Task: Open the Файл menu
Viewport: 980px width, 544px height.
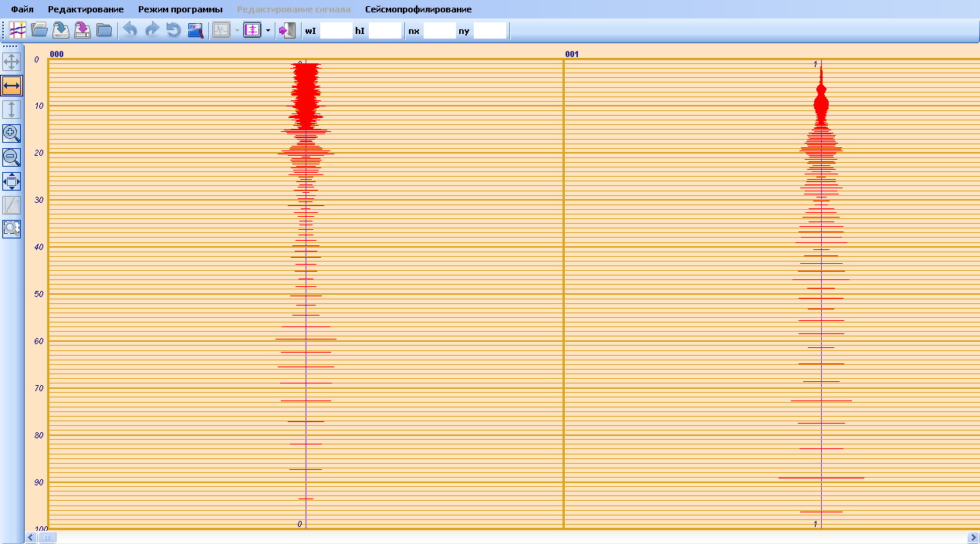Action: click(22, 9)
